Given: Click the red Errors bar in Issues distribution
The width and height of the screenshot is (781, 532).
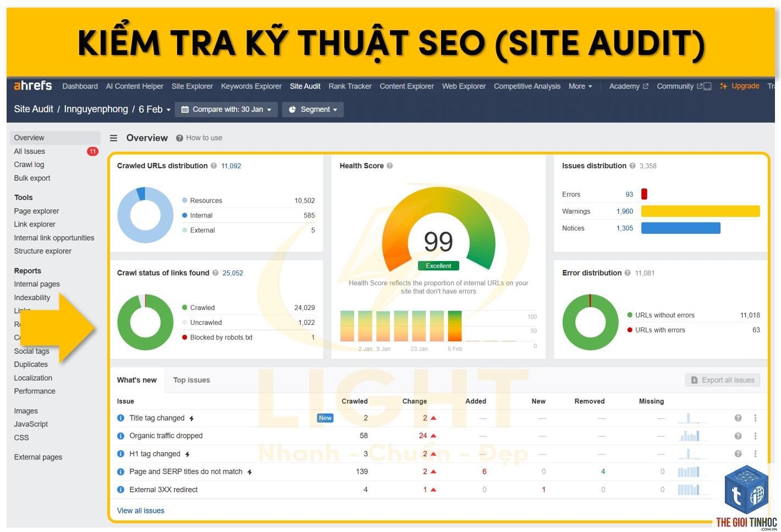Looking at the screenshot, I should 644,194.
